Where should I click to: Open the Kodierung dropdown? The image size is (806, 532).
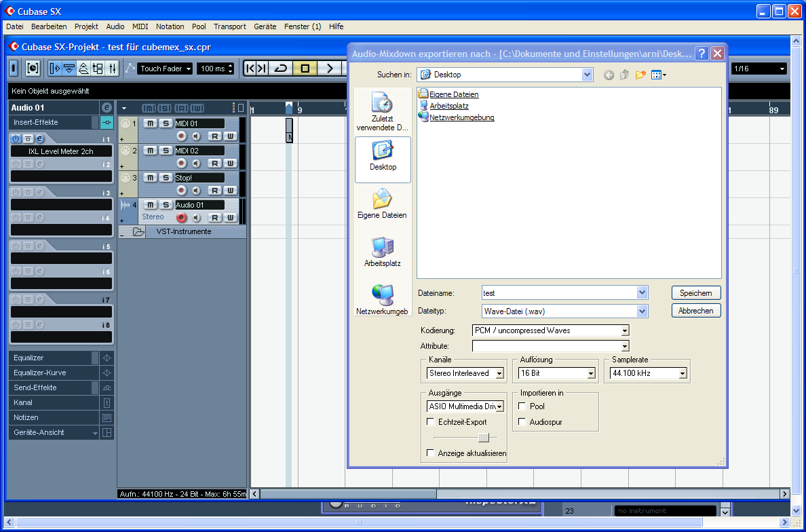point(625,331)
